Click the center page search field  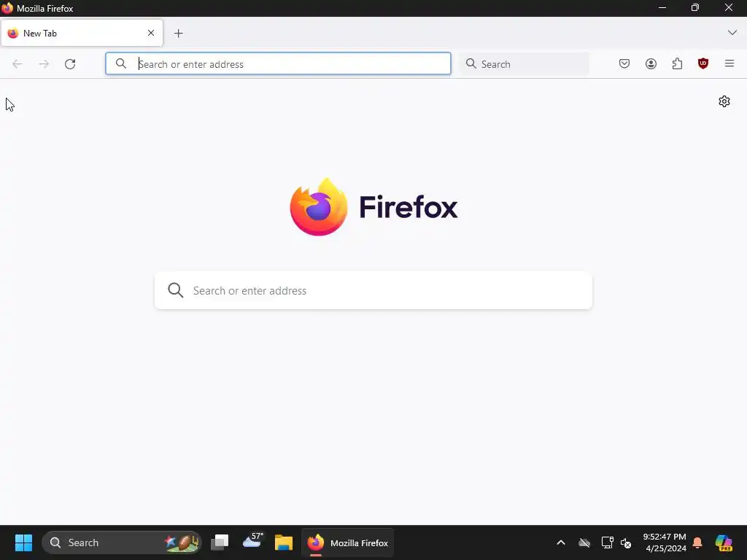373,290
